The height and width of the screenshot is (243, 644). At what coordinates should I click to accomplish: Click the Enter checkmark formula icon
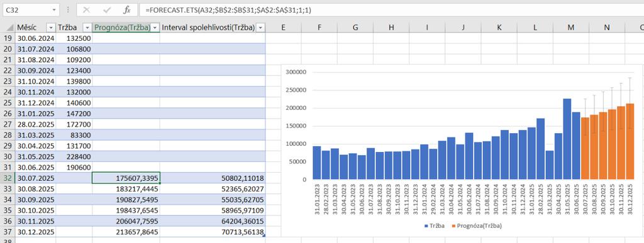[x=107, y=10]
